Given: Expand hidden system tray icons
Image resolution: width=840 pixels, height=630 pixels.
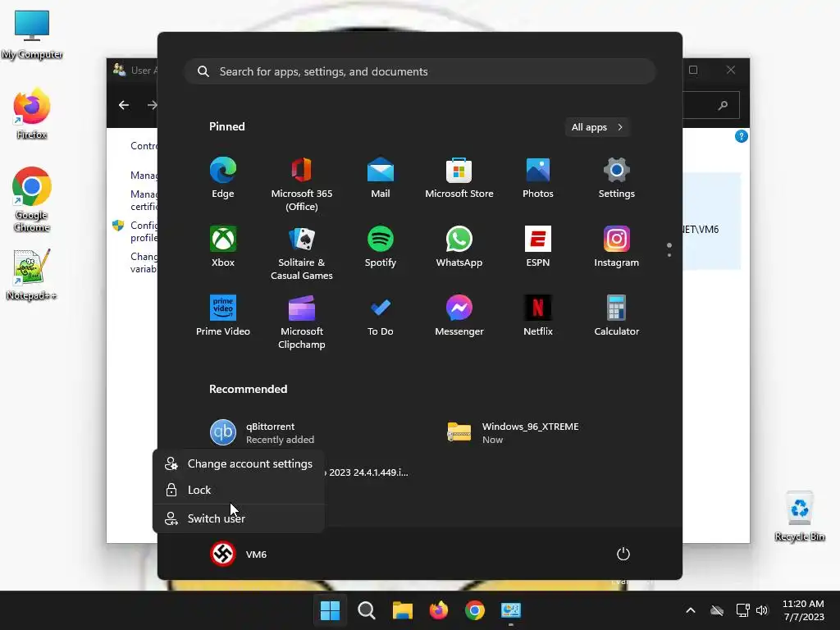Looking at the screenshot, I should pos(691,610).
